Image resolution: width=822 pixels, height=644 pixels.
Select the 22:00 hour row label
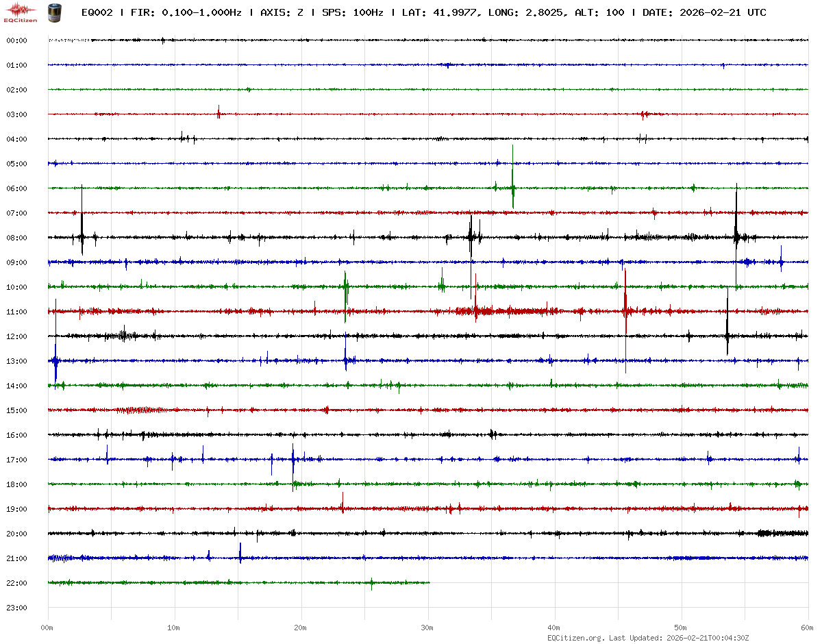click(16, 583)
